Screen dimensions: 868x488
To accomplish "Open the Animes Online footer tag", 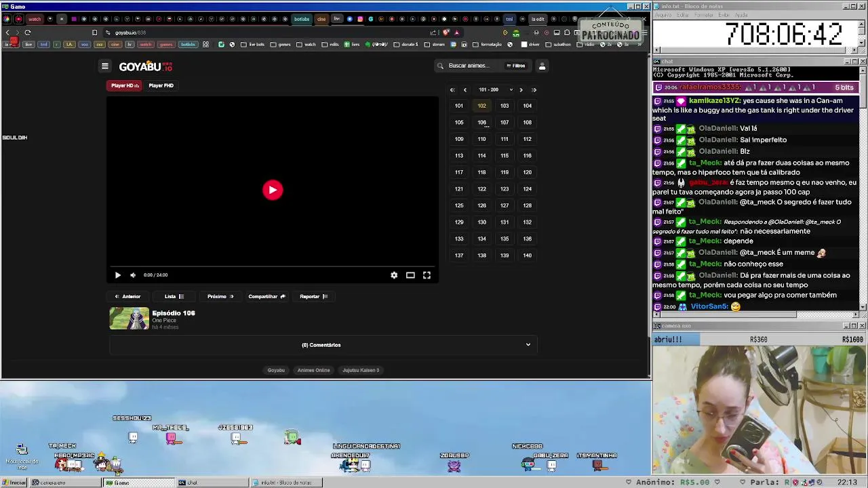I will click(313, 370).
